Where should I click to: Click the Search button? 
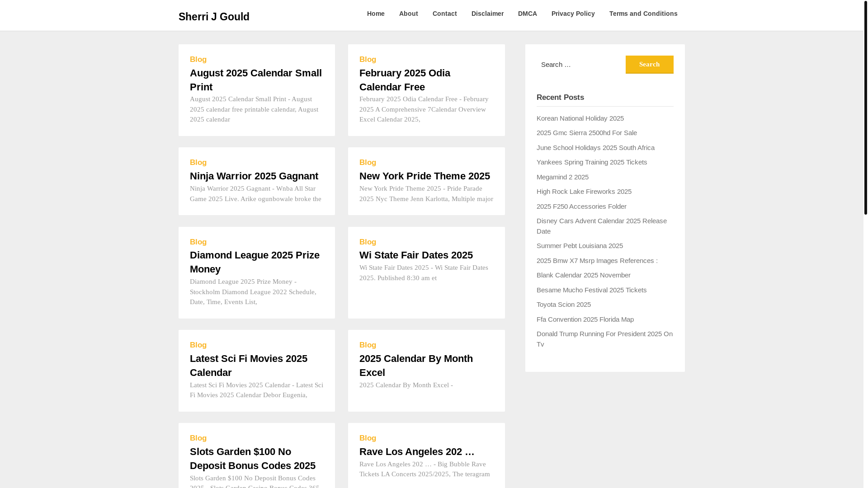649,65
